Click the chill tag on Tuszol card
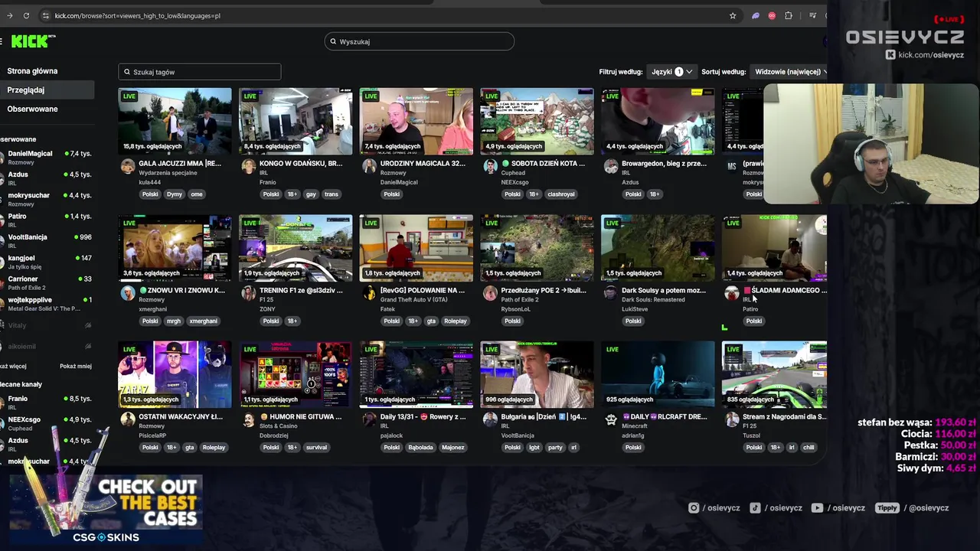The height and width of the screenshot is (551, 980). click(x=808, y=447)
